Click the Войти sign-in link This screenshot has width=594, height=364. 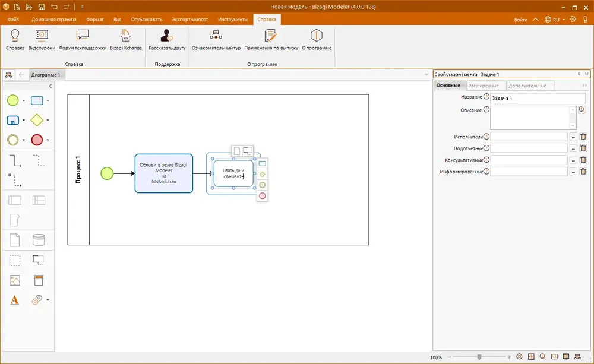tap(520, 20)
